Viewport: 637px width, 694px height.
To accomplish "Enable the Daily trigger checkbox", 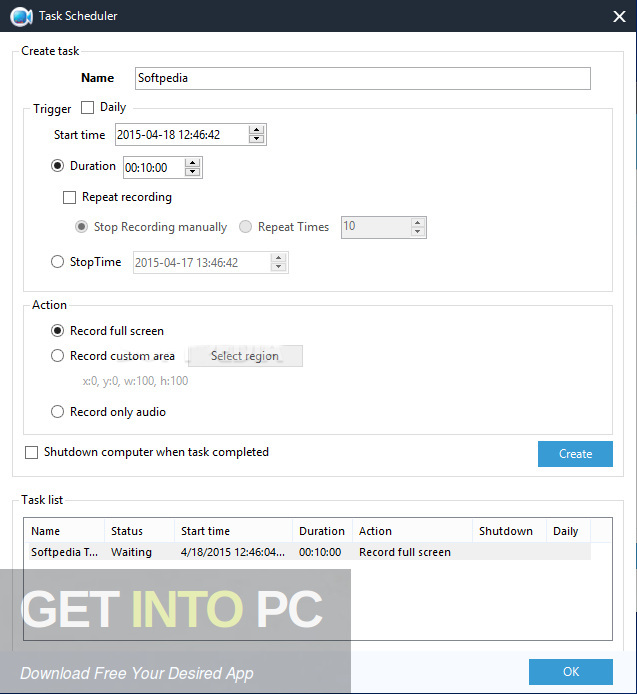I will (x=87, y=108).
